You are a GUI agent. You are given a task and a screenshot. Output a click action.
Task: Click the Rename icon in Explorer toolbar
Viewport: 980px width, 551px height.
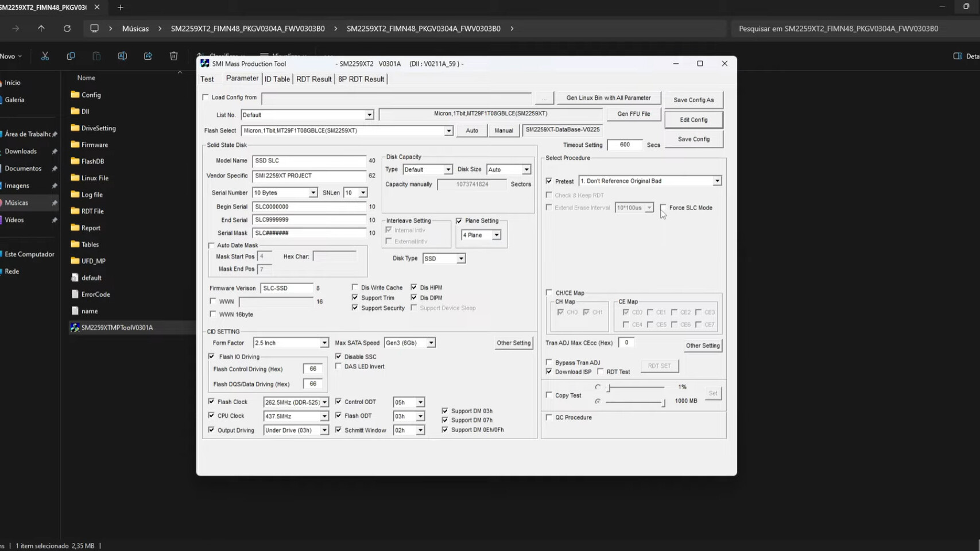pos(122,56)
